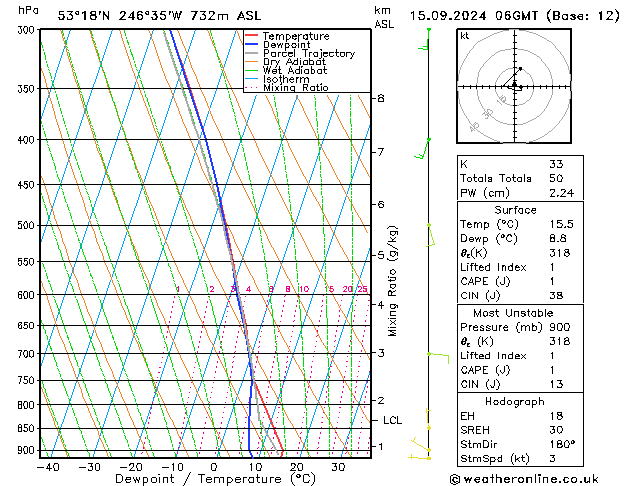
Task: Select the Dry Adiabat legend entry
Action: point(294,62)
